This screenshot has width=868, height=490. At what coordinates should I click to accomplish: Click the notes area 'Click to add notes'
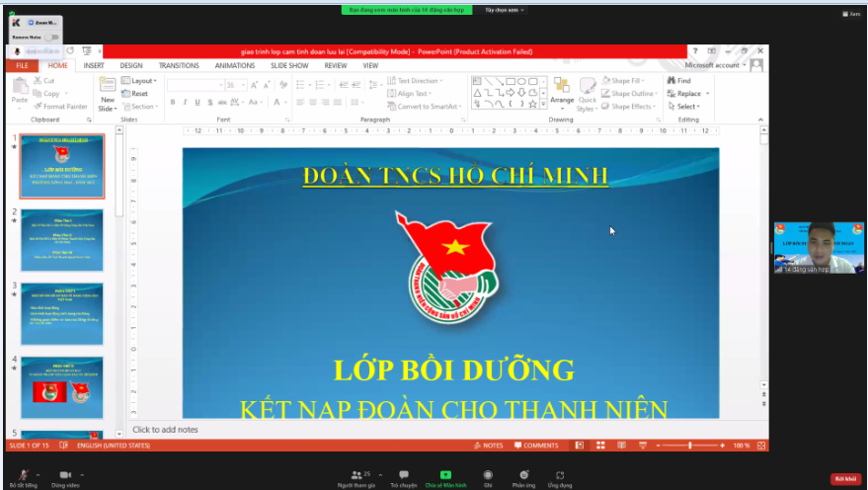(165, 430)
